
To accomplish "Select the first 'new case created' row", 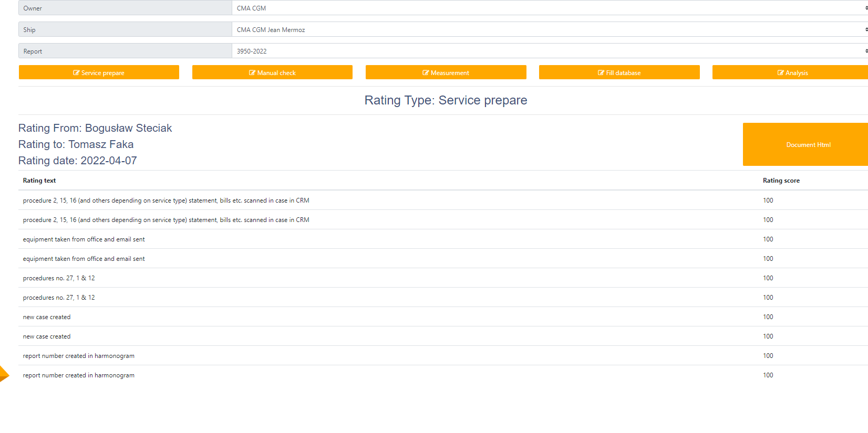I will point(47,317).
